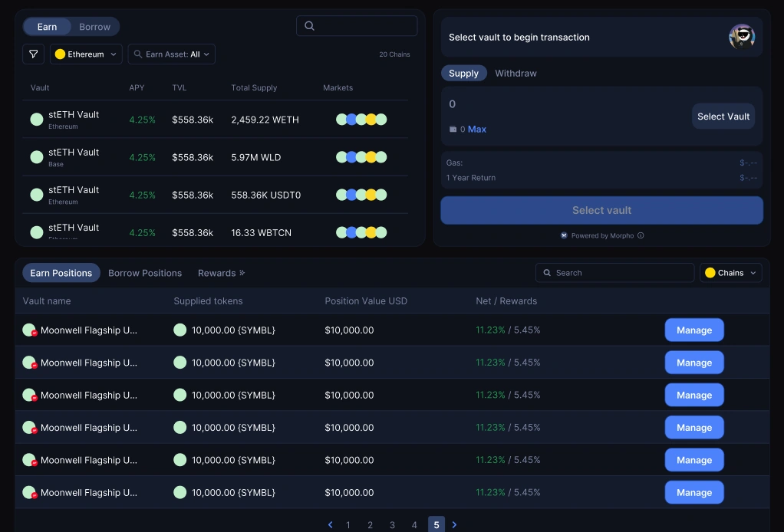The width and height of the screenshot is (784, 532).
Task: Click the Select Vault pill button
Action: [x=723, y=116]
